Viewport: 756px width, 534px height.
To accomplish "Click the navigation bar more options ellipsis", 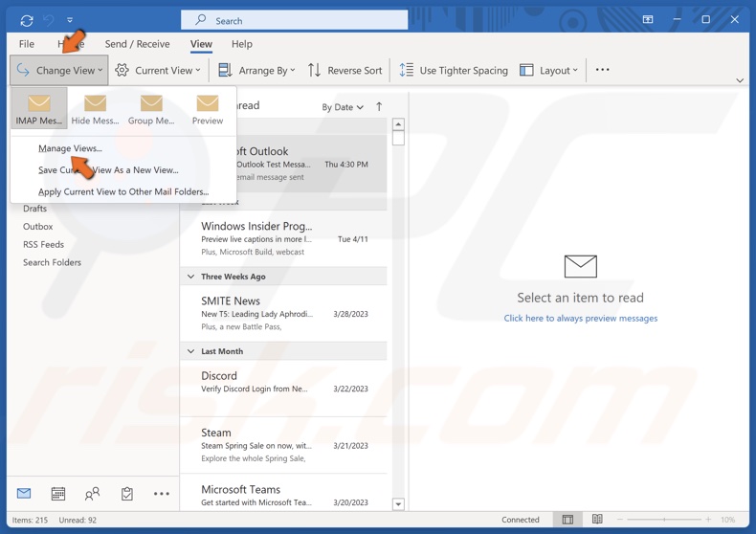I will (x=161, y=494).
